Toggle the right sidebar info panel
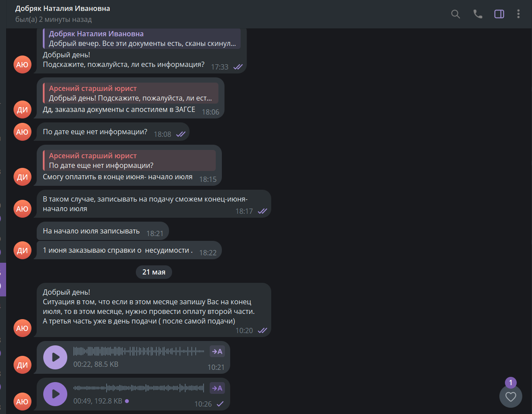This screenshot has height=414, width=532. coord(499,14)
